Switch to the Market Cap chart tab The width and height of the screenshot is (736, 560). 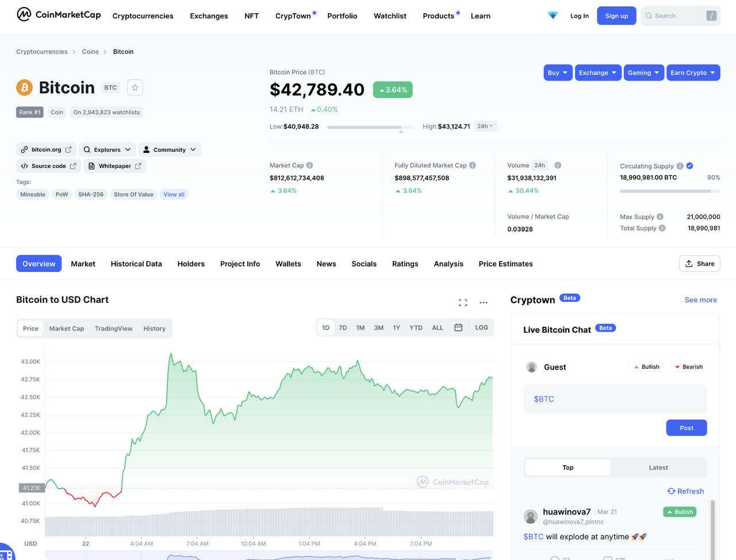pyautogui.click(x=67, y=328)
